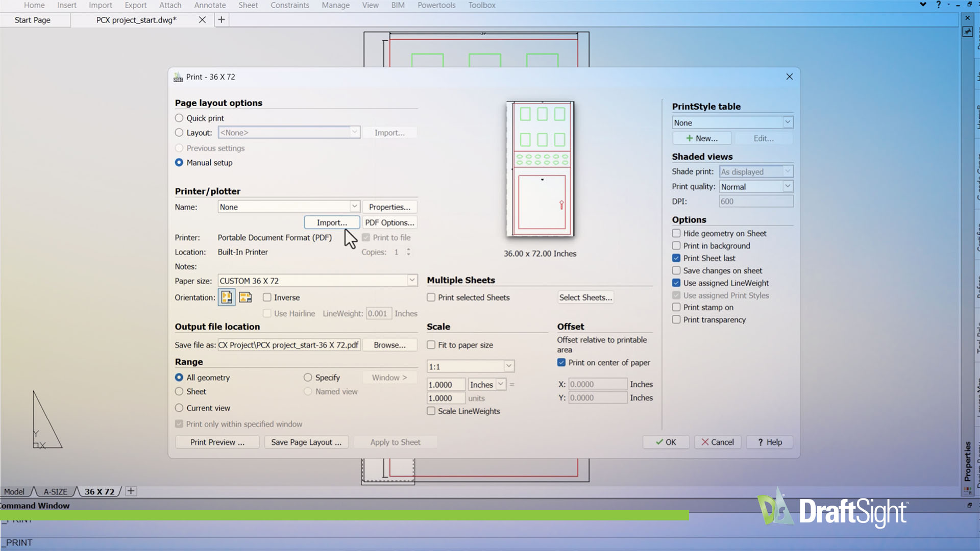Click Save Page Layout button
Screen dimensions: 980x551
pos(306,442)
